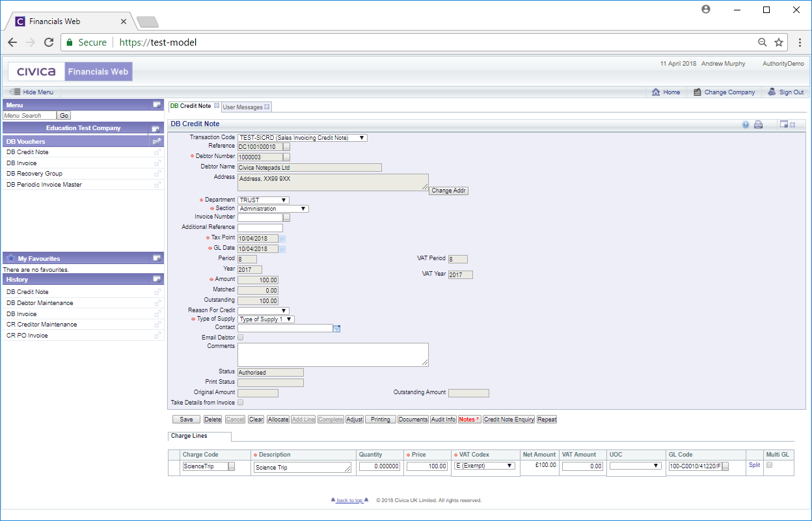Open Debtor Number lookup ellipsis button

[286, 157]
